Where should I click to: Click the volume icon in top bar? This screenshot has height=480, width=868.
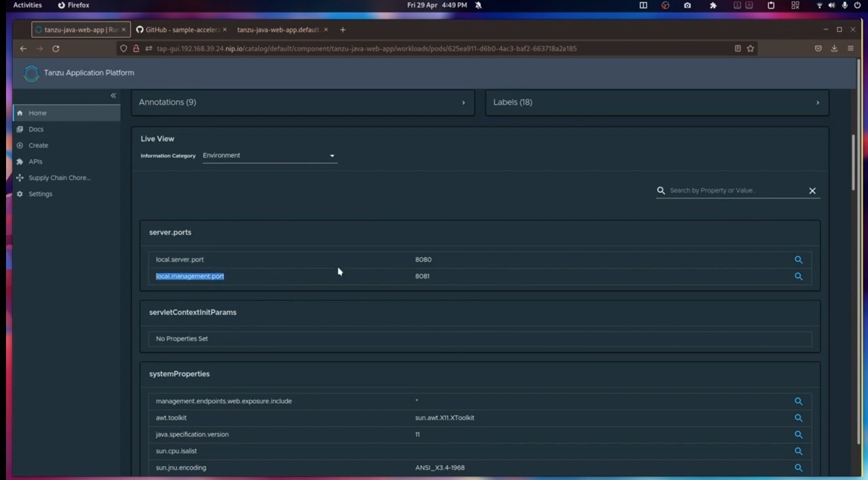coord(832,5)
